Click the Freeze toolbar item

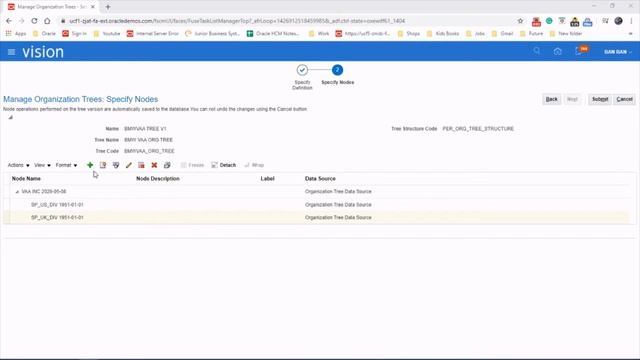pyautogui.click(x=192, y=165)
